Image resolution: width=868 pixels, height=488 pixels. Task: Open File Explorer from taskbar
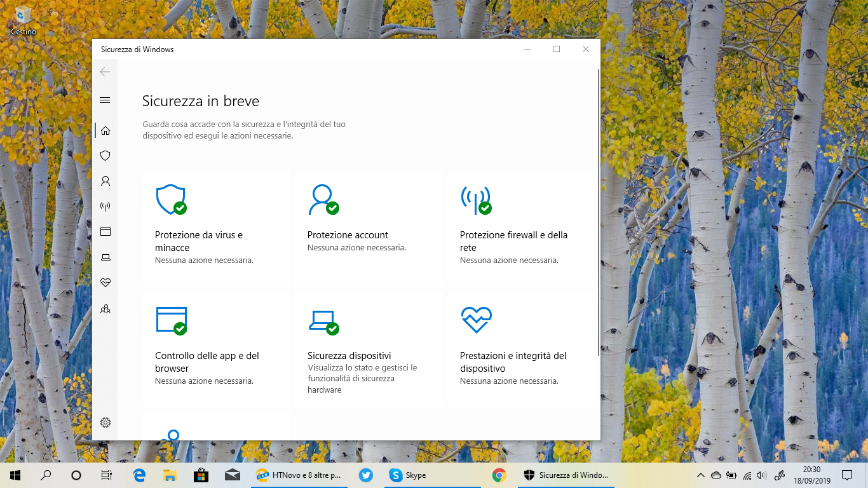[x=170, y=475]
